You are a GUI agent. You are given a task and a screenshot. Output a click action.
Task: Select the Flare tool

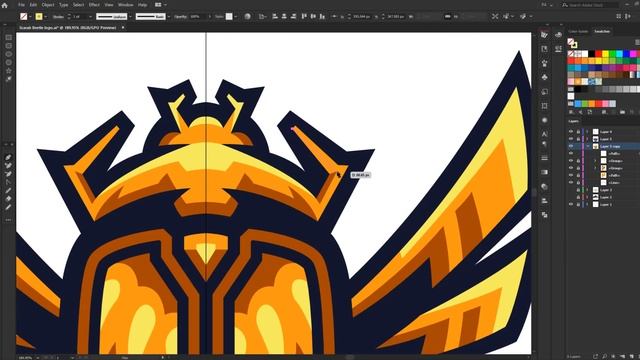[x=9, y=79]
